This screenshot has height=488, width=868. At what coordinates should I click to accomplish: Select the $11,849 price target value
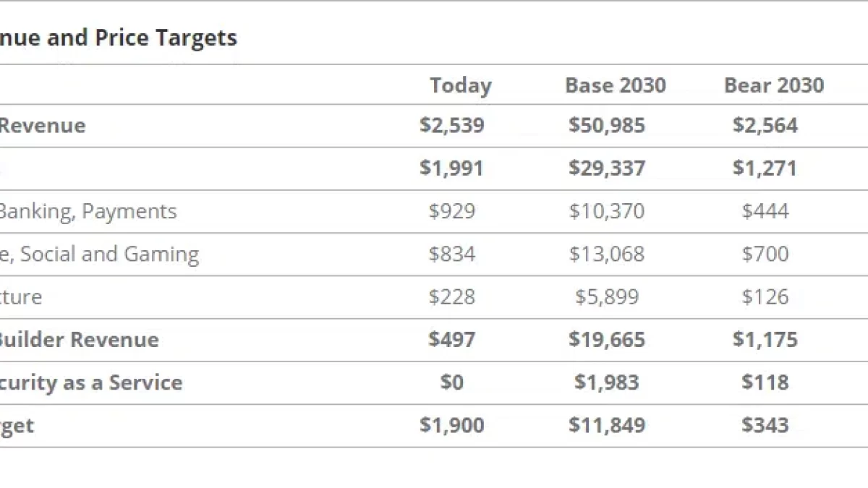(606, 425)
